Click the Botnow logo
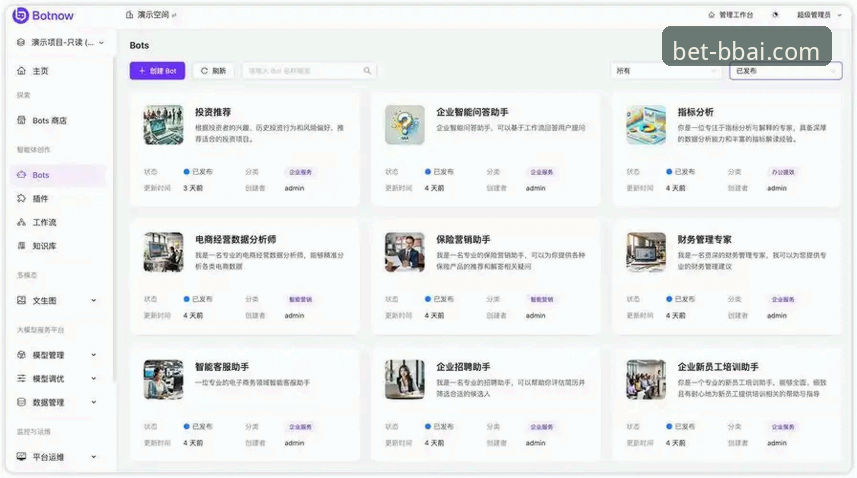 (x=43, y=15)
